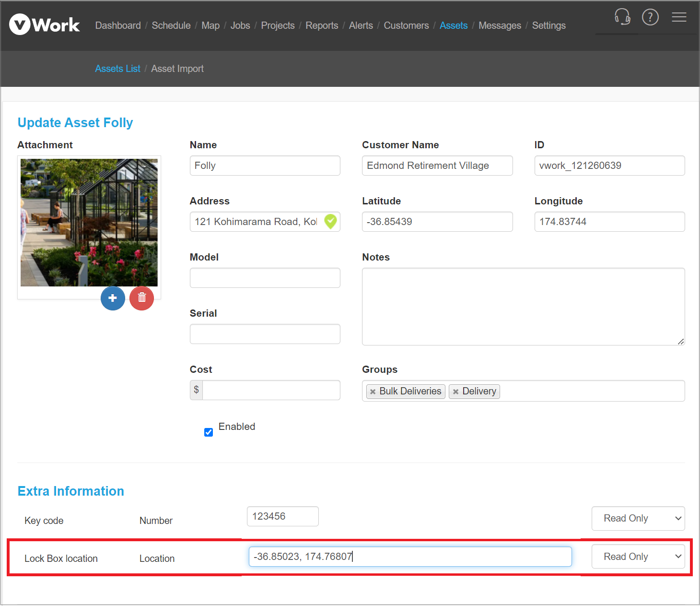Click the vWork logo
The image size is (700, 606).
click(x=44, y=24)
